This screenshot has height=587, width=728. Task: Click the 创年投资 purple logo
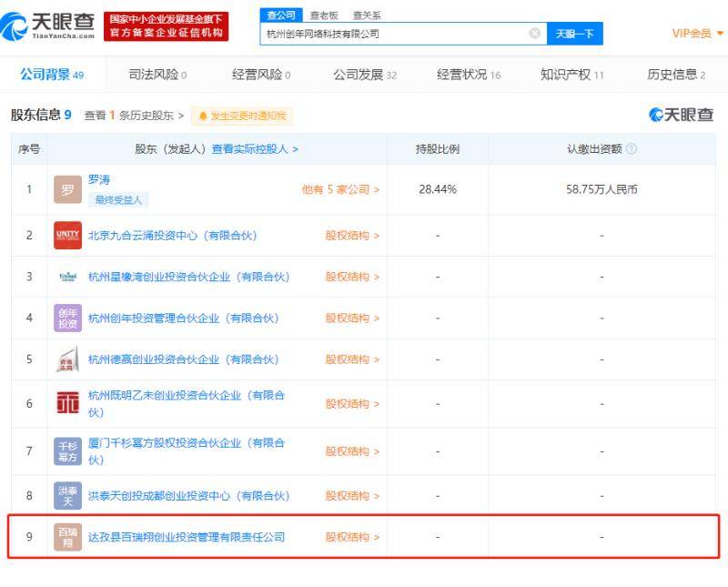coord(67,319)
